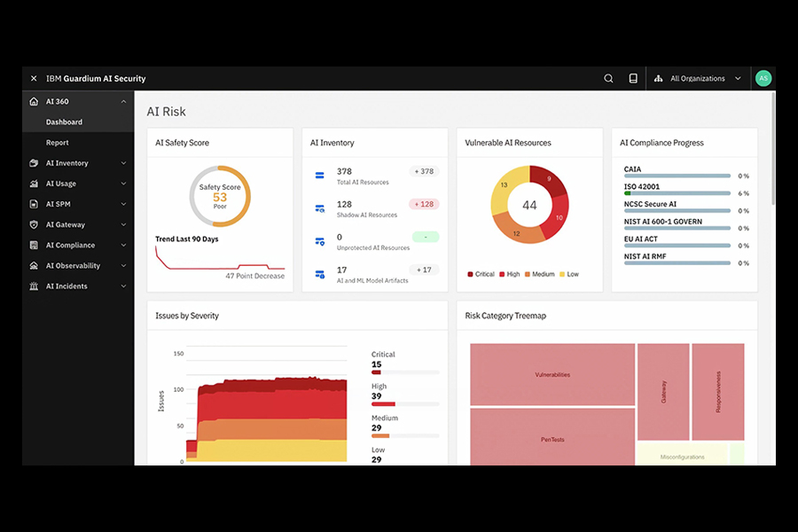Toggle the Critical legend item in donut chart
This screenshot has height=532, width=798.
coord(480,275)
